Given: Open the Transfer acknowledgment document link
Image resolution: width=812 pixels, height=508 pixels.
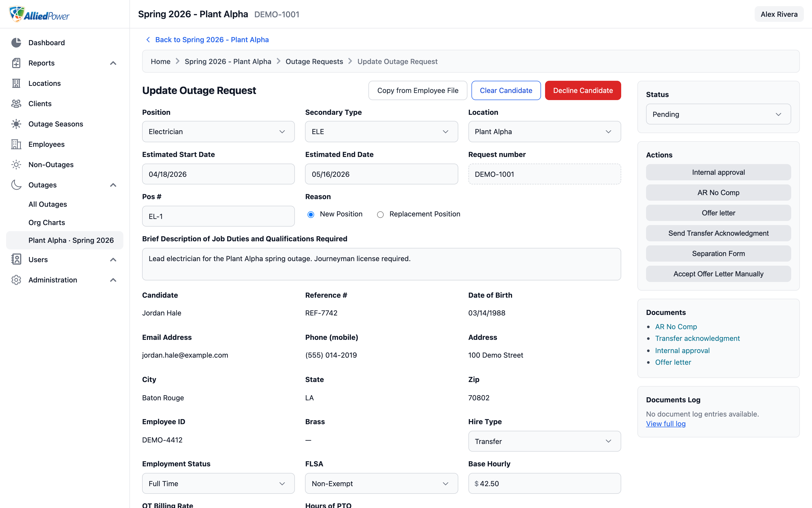Looking at the screenshot, I should coord(697,338).
